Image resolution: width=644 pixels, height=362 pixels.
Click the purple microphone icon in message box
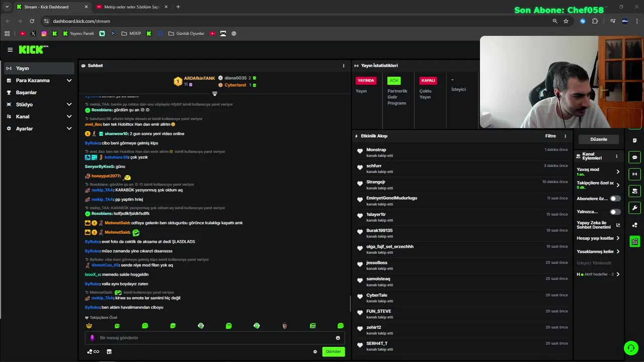(92, 338)
